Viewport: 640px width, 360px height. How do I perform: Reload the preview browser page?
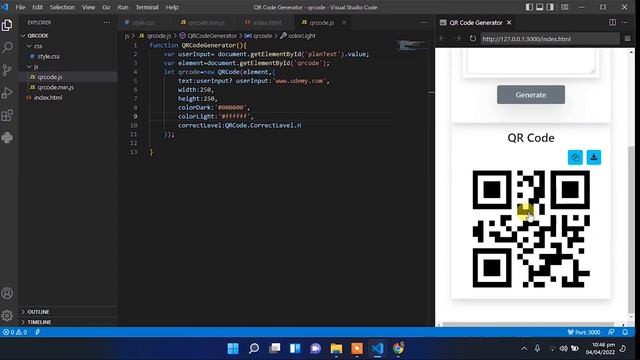point(472,38)
